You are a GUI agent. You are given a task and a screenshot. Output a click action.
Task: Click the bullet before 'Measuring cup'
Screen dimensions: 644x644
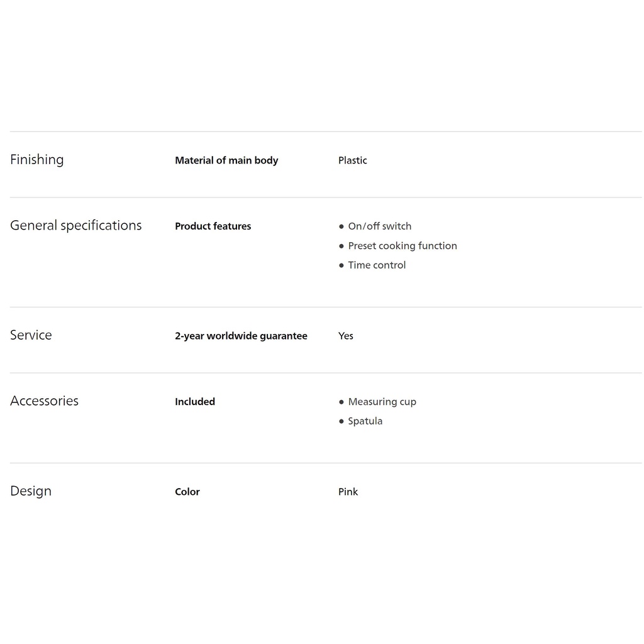341,402
